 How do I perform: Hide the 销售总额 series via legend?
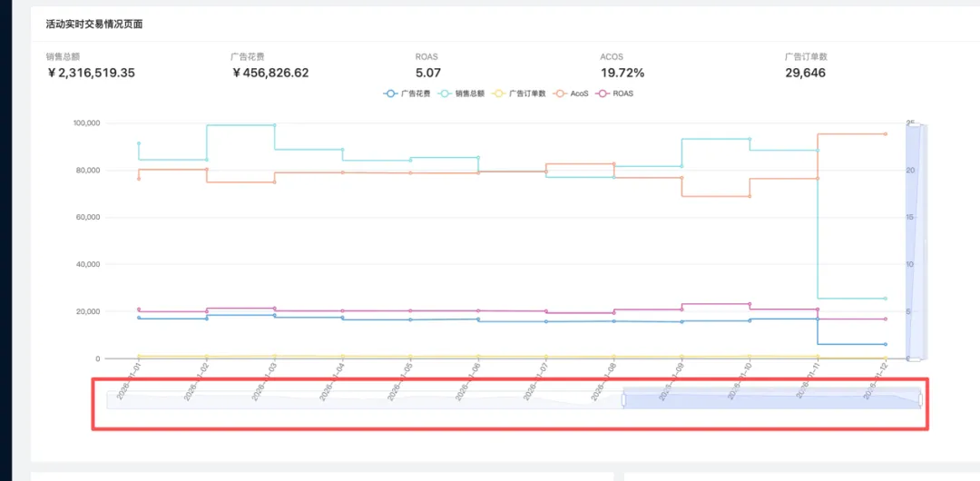coord(461,93)
